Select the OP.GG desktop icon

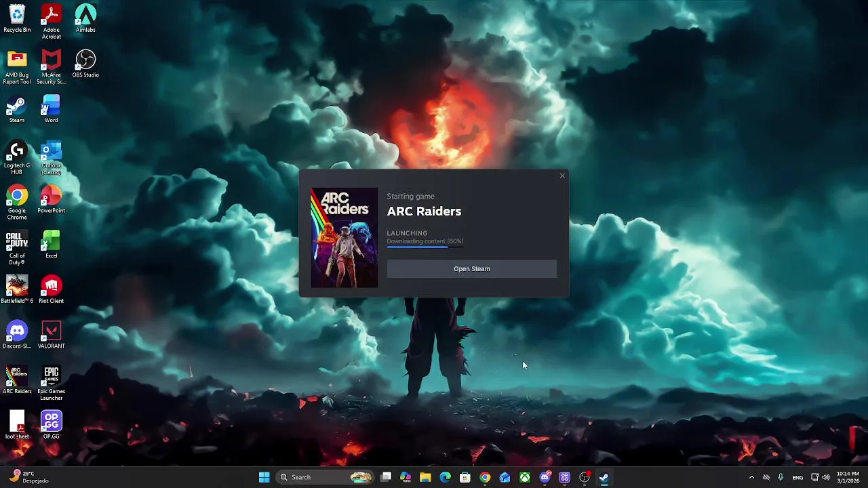(x=52, y=426)
